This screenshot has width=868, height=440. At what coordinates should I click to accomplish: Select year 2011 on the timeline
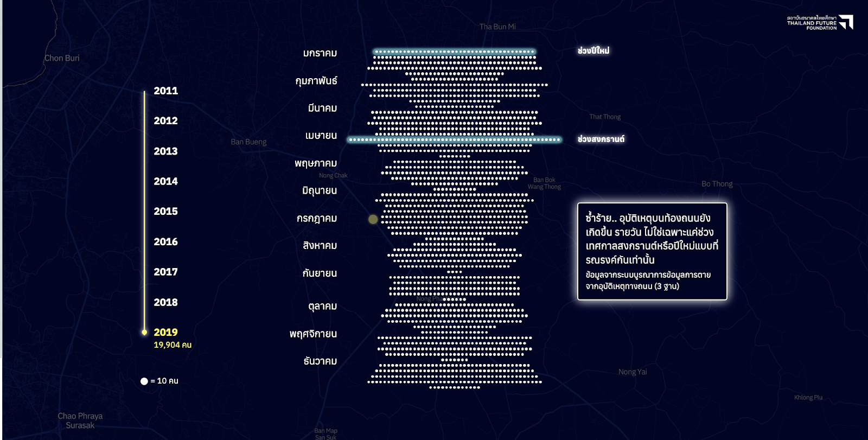pos(165,91)
